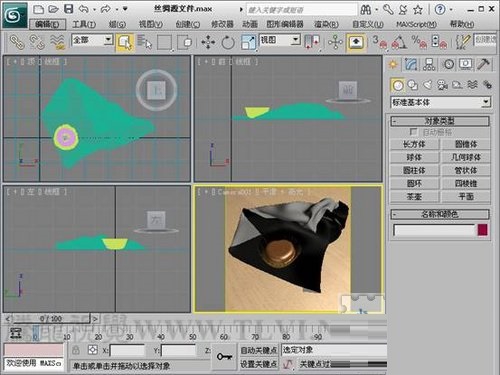
Task: Open the 工具(T) menu
Action: (84, 24)
